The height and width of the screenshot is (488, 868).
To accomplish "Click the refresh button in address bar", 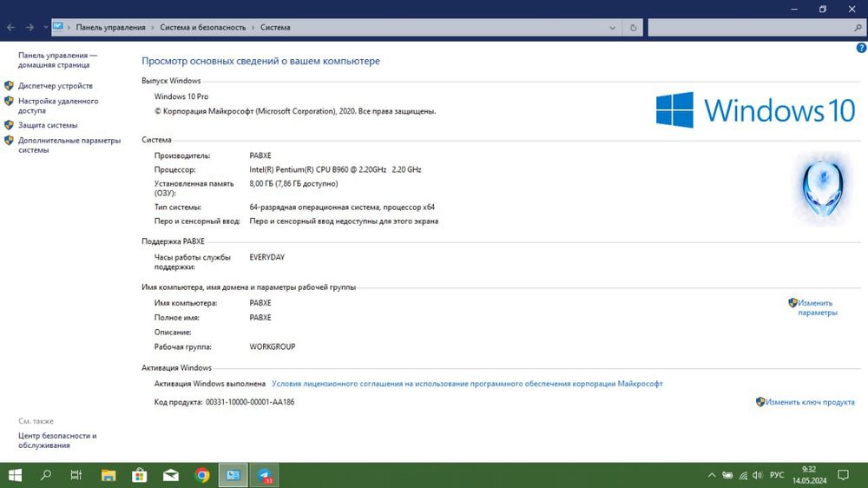I will coord(634,28).
